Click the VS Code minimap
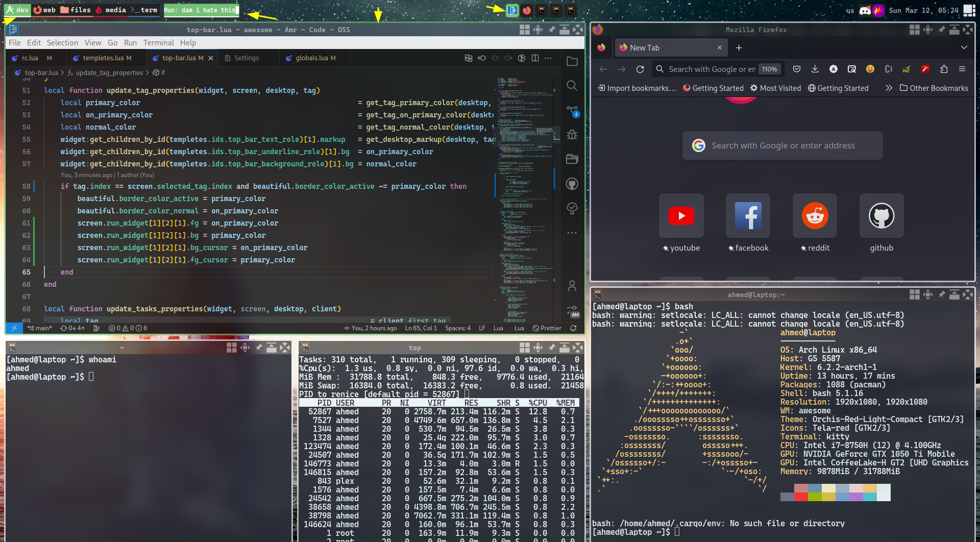This screenshot has width=980, height=542. 525,199
